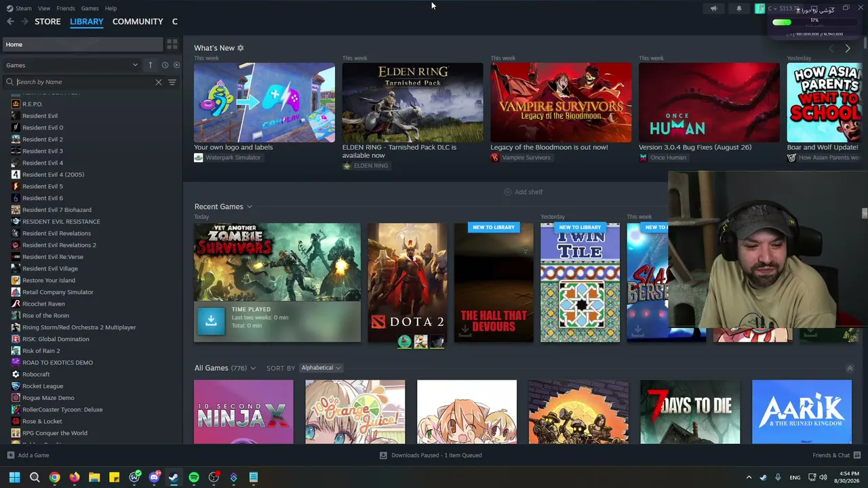Go forward with the navigation forward arrow
Screen dimensions: 868x488
click(x=24, y=22)
